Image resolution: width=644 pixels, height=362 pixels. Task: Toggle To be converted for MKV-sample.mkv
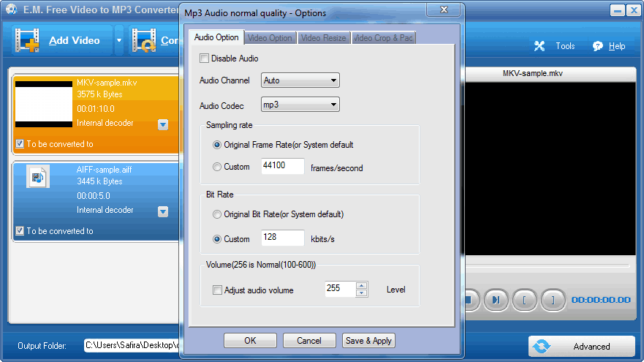coord(20,143)
